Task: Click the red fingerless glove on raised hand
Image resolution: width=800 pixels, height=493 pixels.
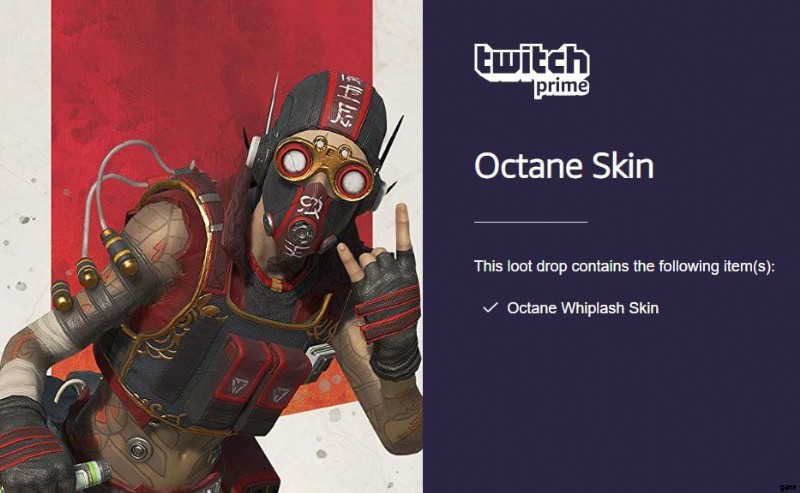Action: point(385,306)
